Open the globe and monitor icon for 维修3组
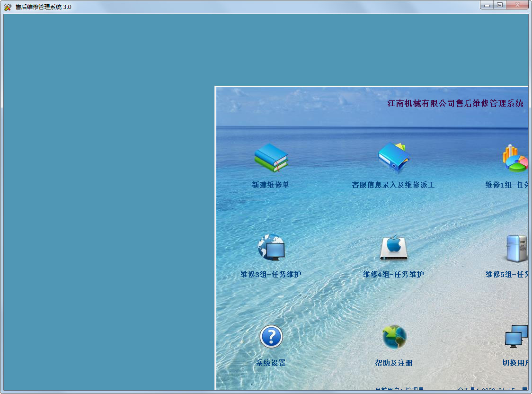Screen dimensions: 532x394 271,247
